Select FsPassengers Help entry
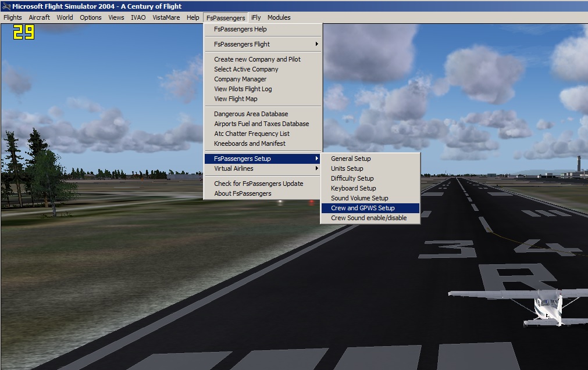588x370 pixels. point(263,29)
